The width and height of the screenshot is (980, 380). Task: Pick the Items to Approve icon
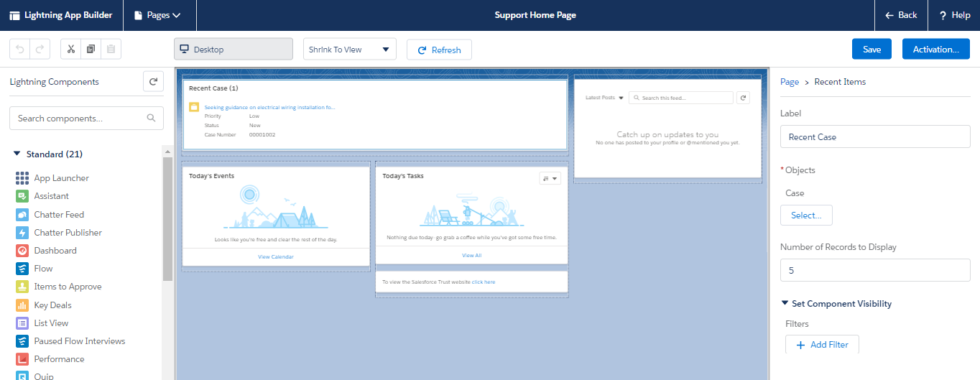pos(22,287)
